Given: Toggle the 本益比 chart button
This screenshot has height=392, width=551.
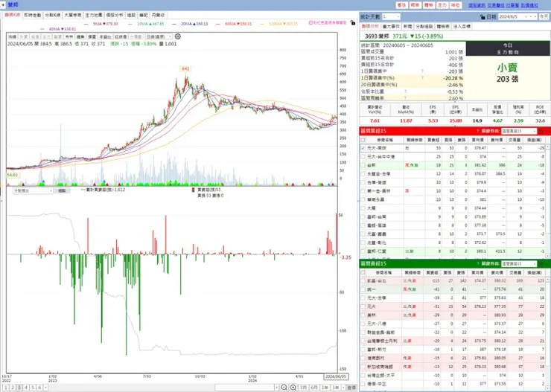Looking at the screenshot, I should [105, 36].
